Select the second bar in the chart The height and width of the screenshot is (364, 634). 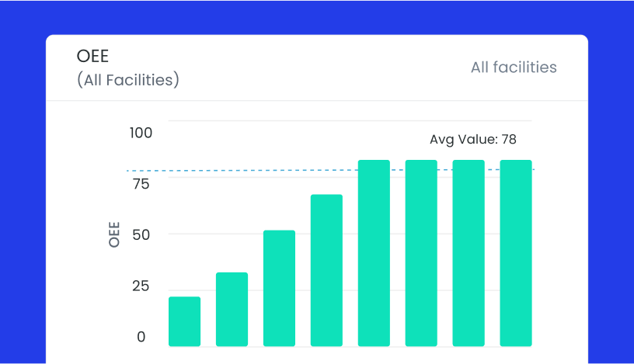(x=232, y=309)
